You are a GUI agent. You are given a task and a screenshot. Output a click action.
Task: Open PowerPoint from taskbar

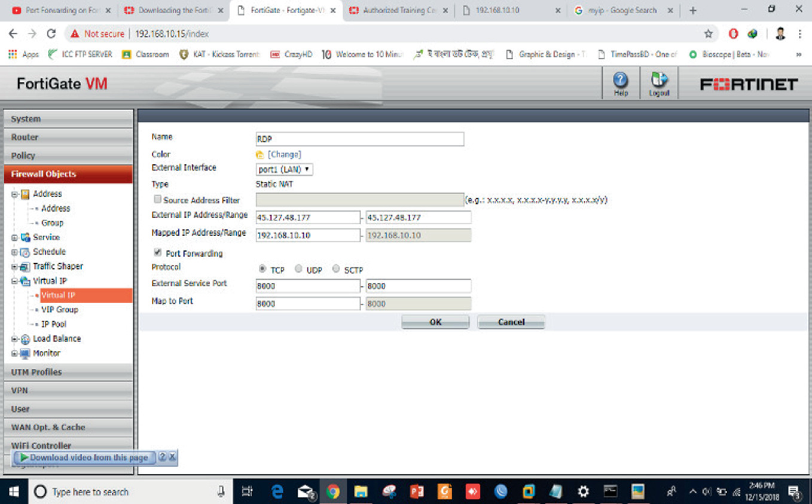pyautogui.click(x=417, y=491)
